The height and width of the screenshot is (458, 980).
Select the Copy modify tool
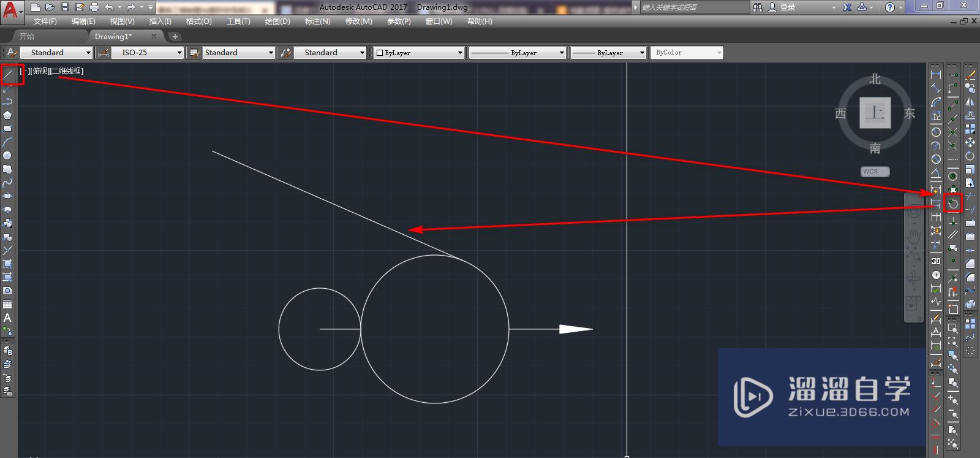[x=970, y=89]
